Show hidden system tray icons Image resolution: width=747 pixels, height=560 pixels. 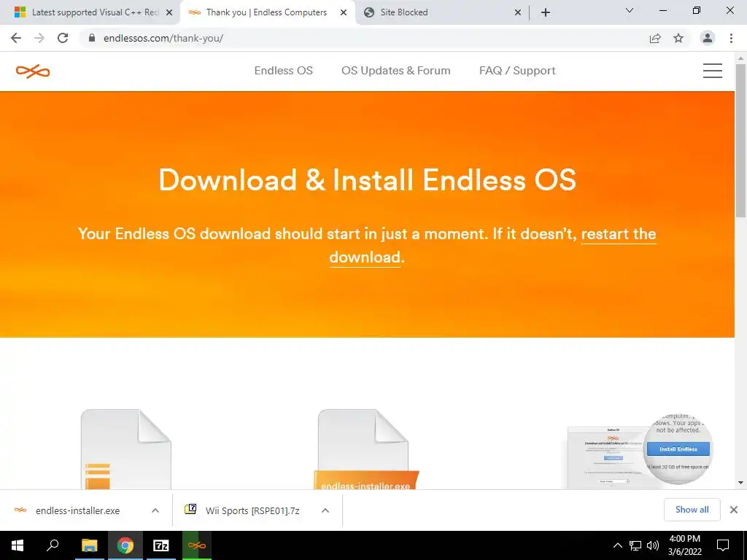point(617,545)
